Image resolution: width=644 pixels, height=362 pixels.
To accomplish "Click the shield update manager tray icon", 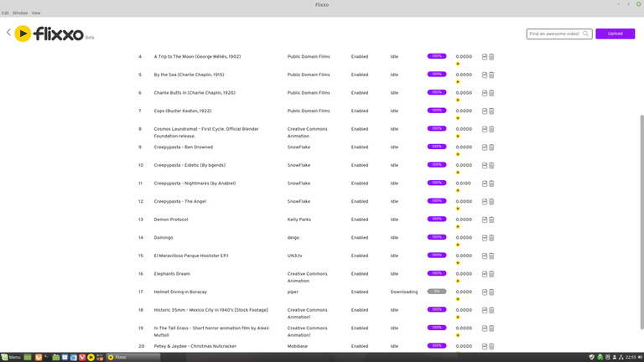I will point(592,357).
